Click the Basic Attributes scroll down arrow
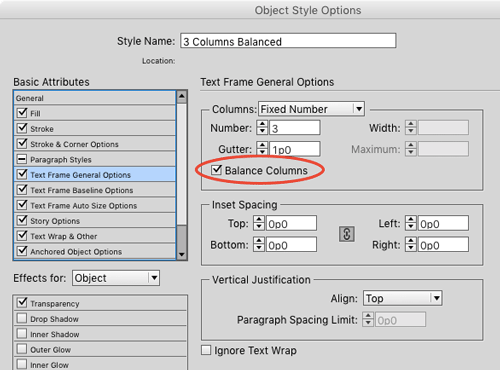The width and height of the screenshot is (500, 370). pyautogui.click(x=182, y=254)
